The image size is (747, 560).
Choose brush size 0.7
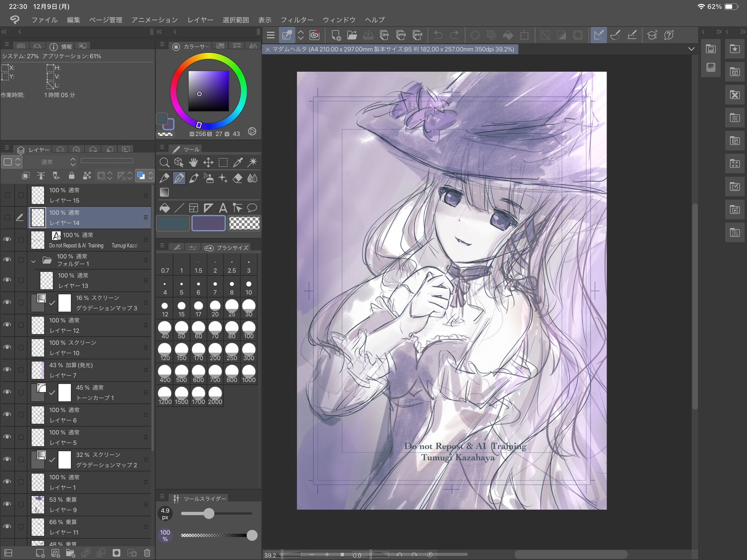[165, 265]
